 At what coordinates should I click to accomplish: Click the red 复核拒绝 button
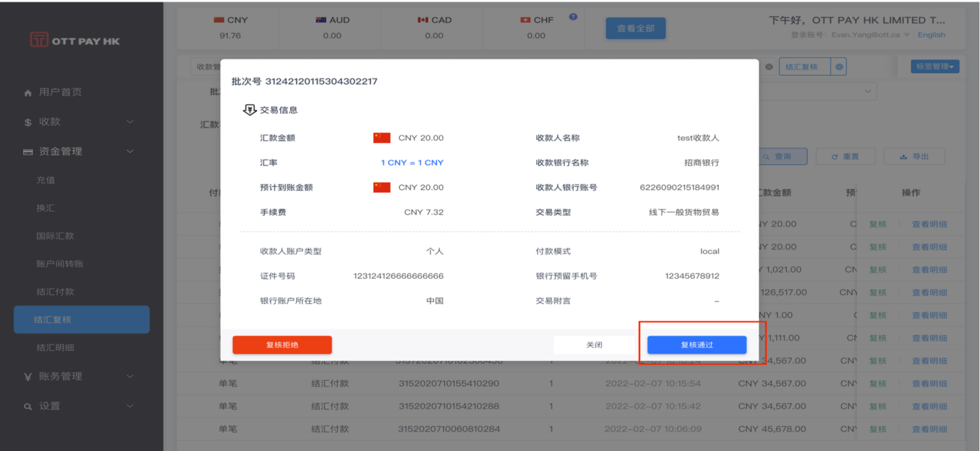[x=282, y=345]
